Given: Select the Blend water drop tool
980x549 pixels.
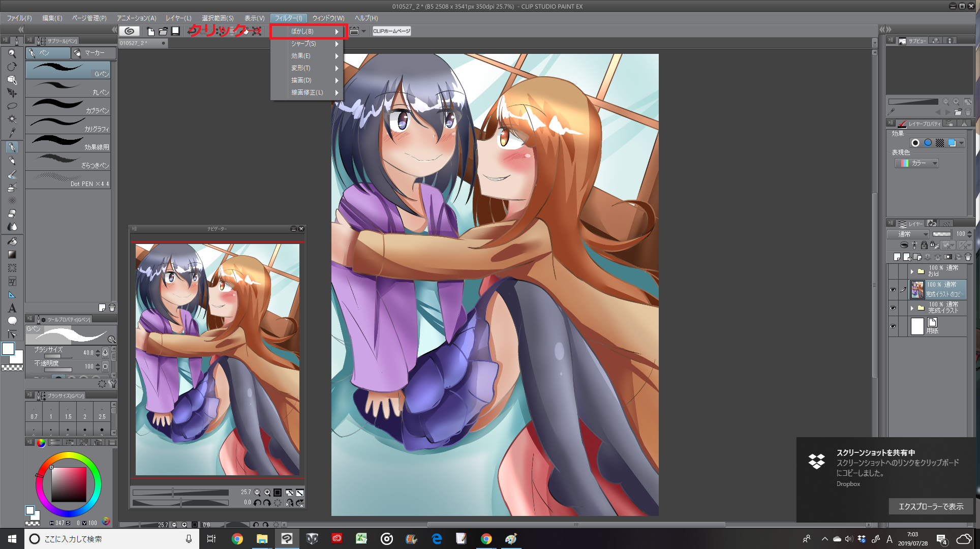Looking at the screenshot, I should [x=12, y=227].
